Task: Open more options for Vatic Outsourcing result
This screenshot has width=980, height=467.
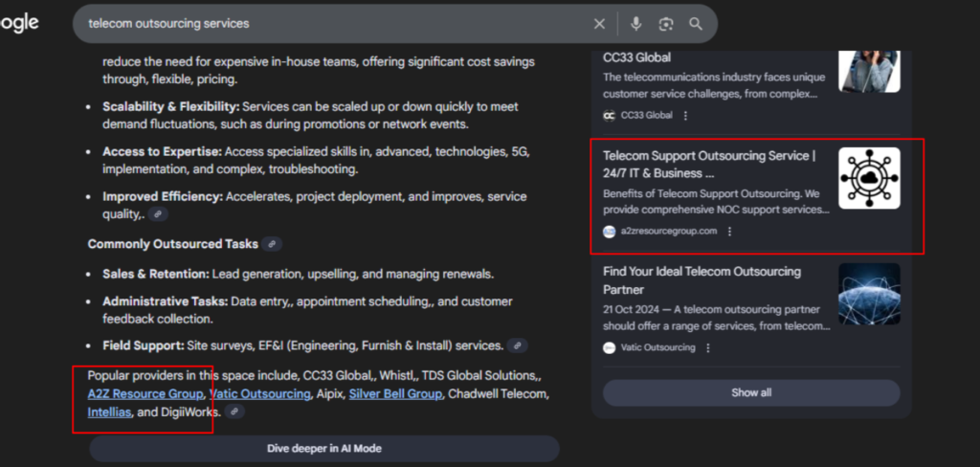Action: (x=709, y=347)
